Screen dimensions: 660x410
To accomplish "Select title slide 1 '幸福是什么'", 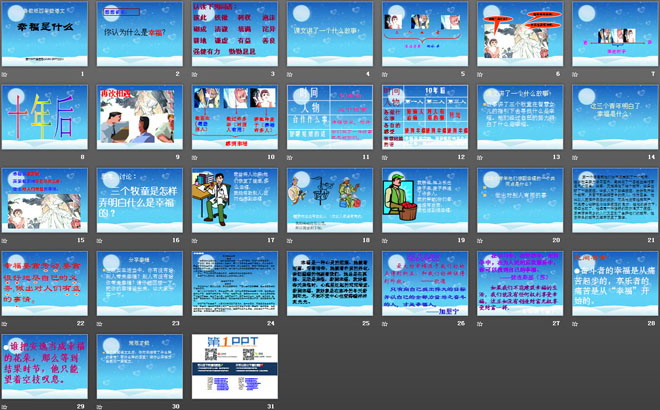I will 45,34.
